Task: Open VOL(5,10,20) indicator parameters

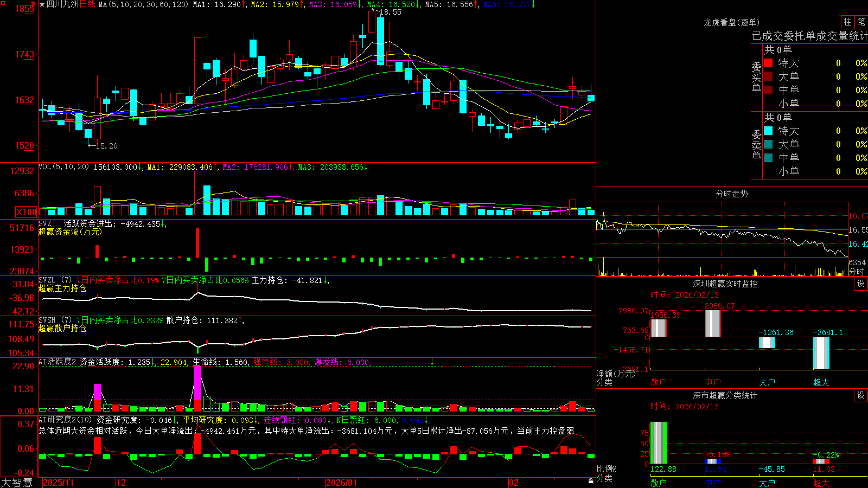Action: click(63, 167)
